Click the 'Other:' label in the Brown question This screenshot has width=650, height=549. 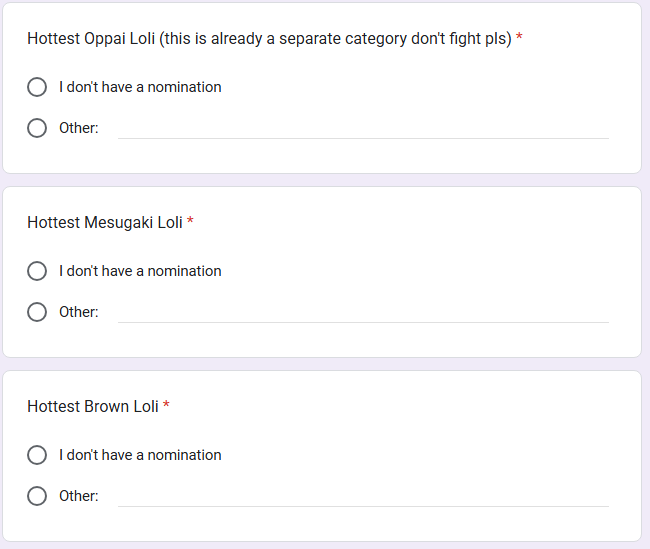coord(79,496)
